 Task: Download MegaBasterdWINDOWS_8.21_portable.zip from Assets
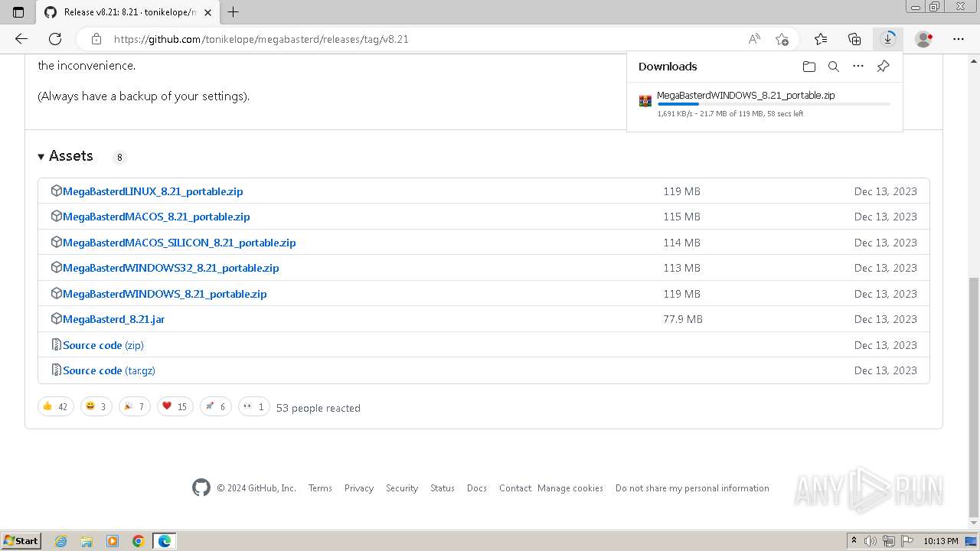[x=165, y=294]
